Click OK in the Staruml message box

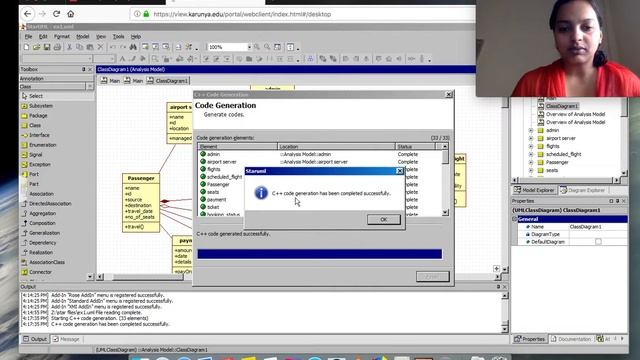[x=384, y=220]
